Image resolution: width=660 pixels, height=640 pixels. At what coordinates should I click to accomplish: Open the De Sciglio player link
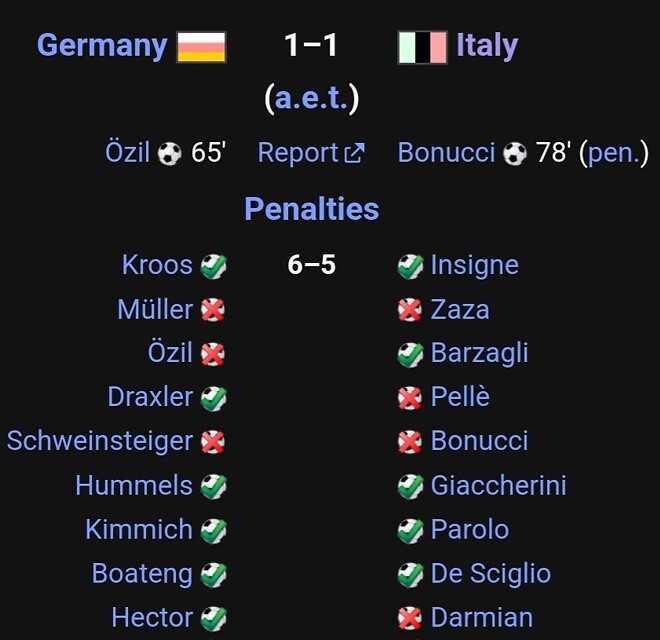coord(491,574)
